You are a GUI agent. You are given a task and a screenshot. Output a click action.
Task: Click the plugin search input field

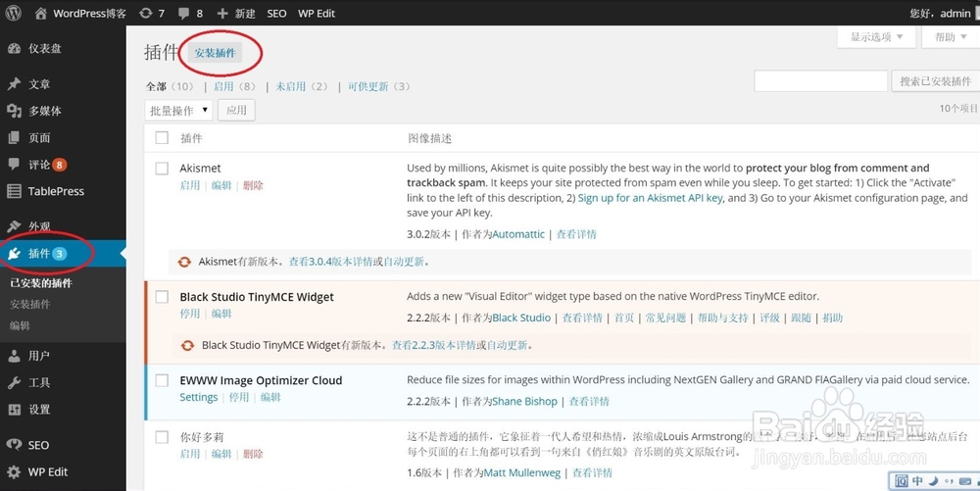819,81
